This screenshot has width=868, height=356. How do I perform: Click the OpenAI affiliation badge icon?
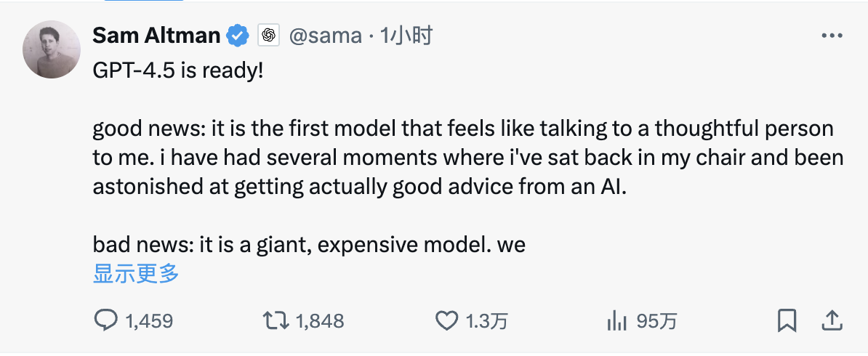pyautogui.click(x=269, y=35)
